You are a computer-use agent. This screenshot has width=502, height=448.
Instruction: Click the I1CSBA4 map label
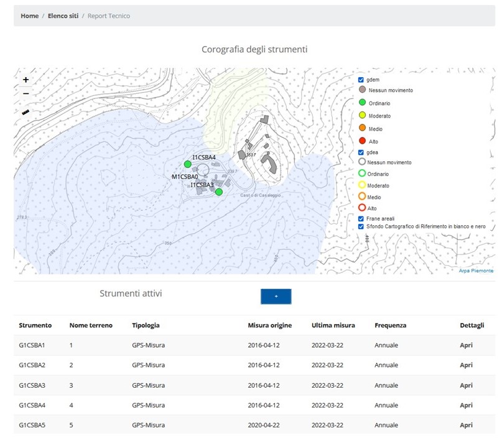pyautogui.click(x=204, y=157)
